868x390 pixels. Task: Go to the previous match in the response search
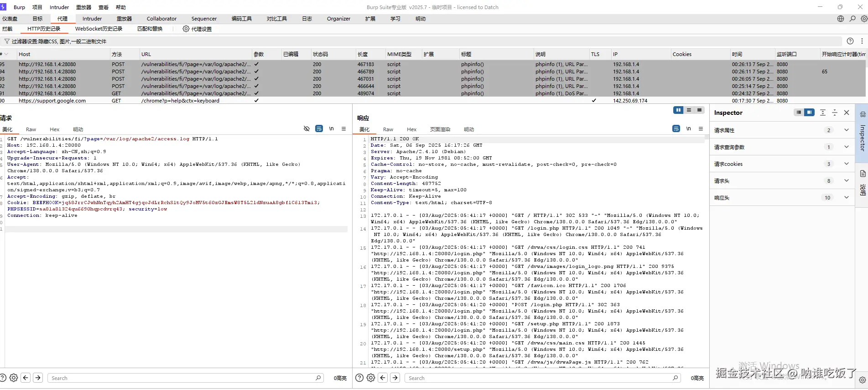pos(383,378)
